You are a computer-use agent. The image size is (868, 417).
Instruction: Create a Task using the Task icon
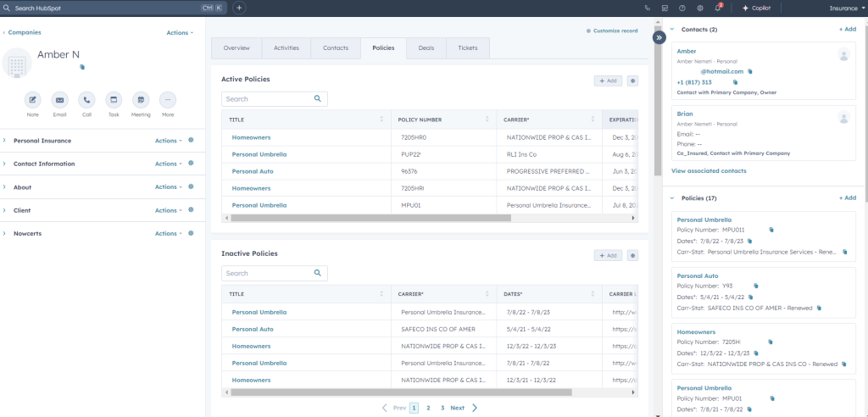114,99
